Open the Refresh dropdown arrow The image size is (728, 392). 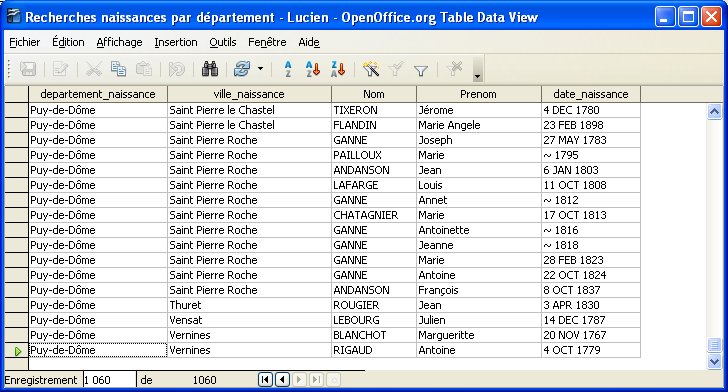(x=260, y=69)
